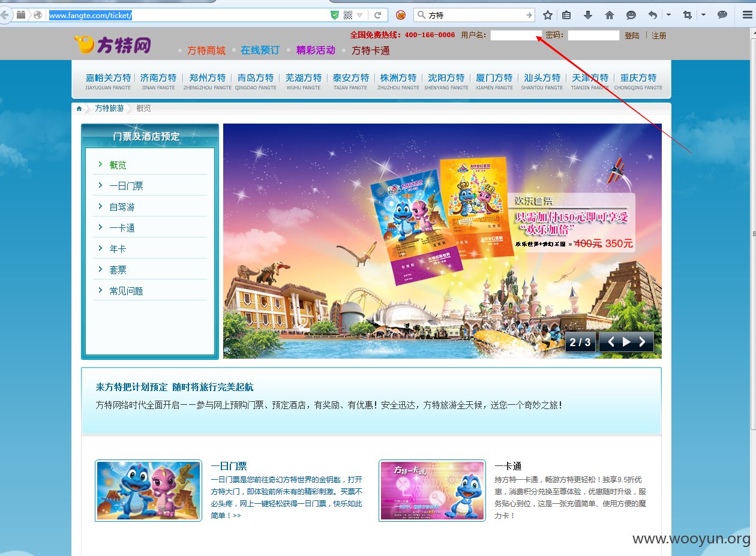Play the banner slideshow
The height and width of the screenshot is (556, 756).
tap(626, 342)
